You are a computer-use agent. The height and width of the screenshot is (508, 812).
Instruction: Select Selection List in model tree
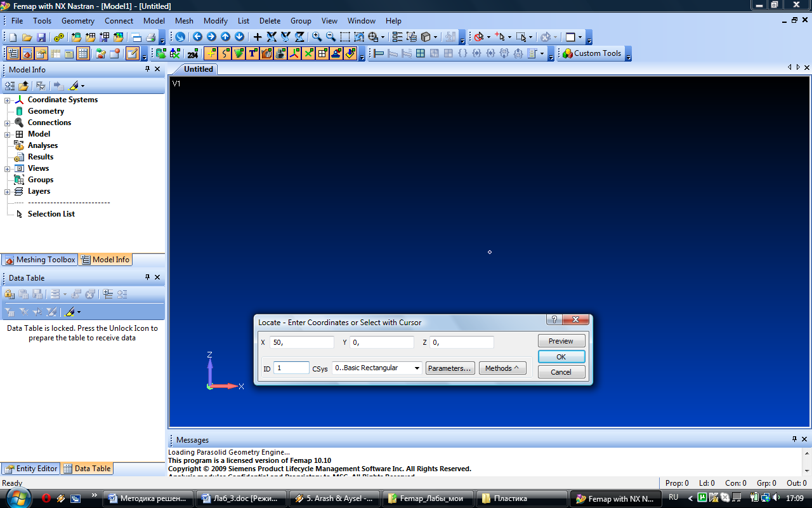click(51, 214)
